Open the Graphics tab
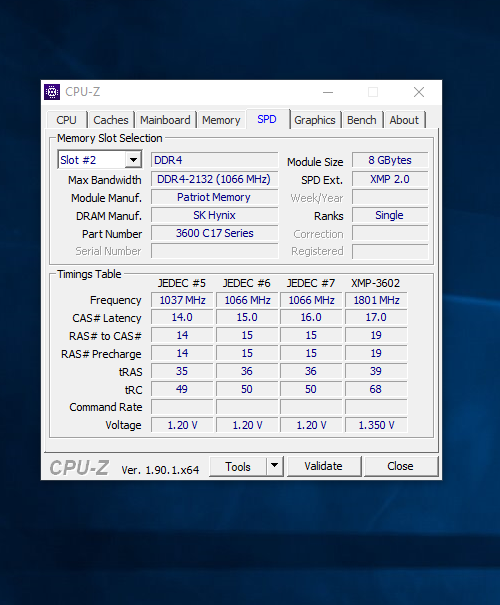The height and width of the screenshot is (605, 500). pos(315,120)
